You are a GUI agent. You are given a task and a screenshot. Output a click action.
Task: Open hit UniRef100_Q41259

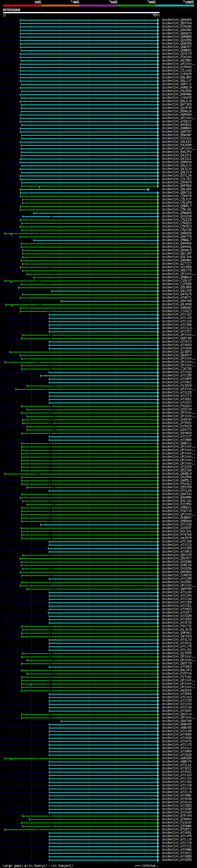177,291
